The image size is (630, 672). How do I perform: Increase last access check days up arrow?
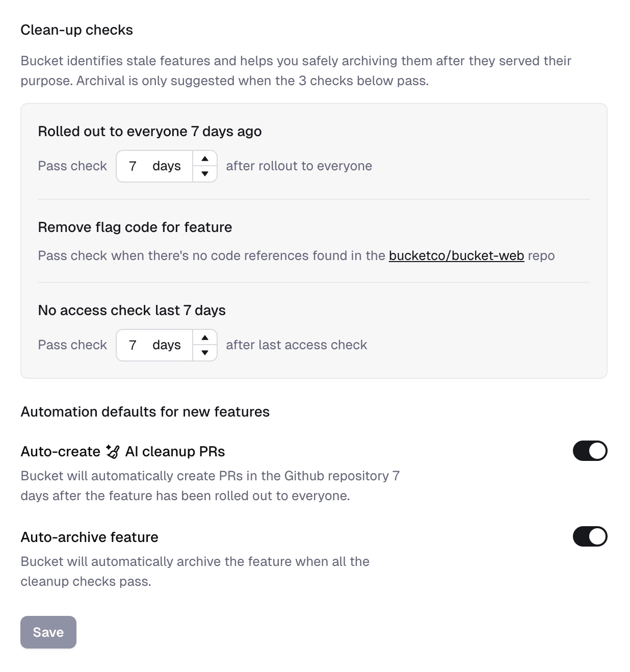coord(205,338)
